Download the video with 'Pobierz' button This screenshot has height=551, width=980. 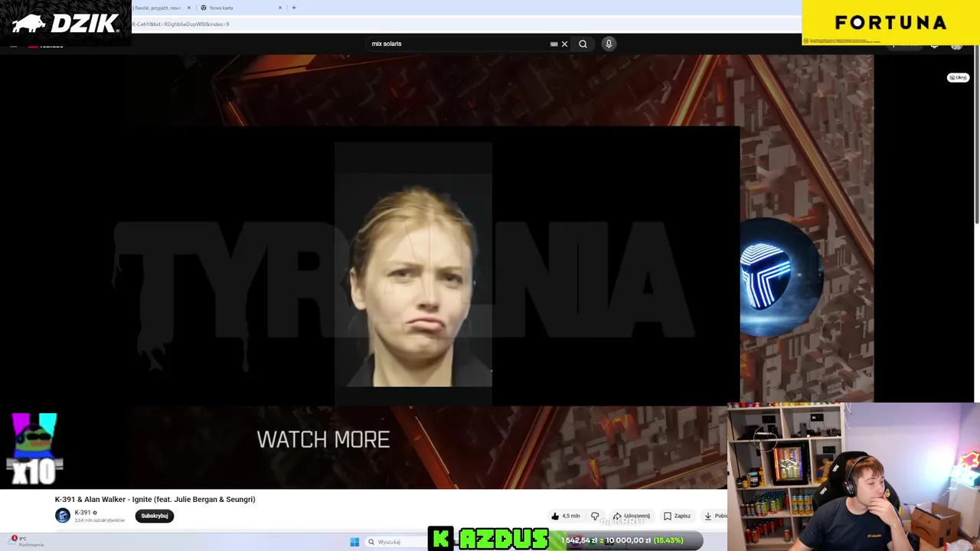[715, 516]
